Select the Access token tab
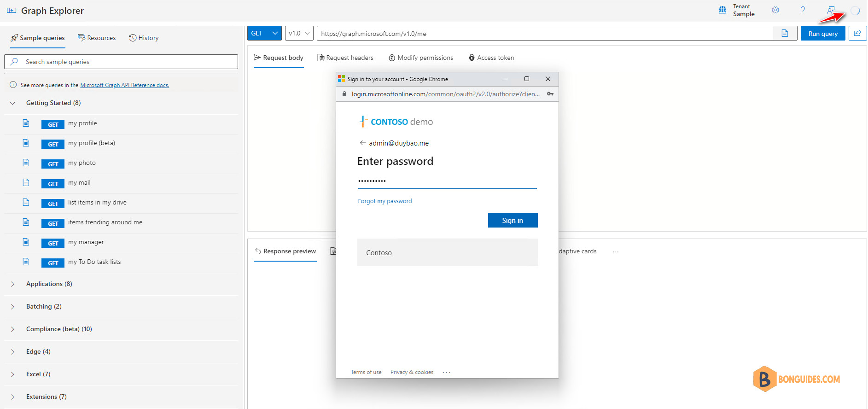Image resolution: width=868 pixels, height=409 pixels. 491,58
